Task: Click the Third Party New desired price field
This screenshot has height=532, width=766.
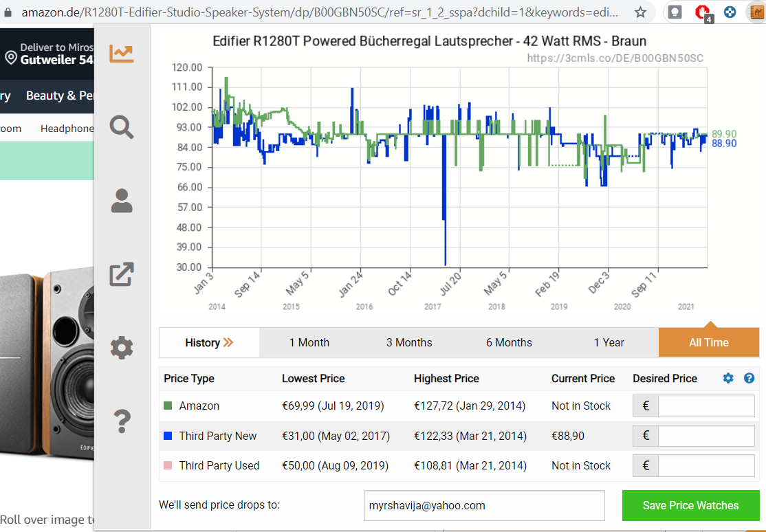Action: (x=706, y=436)
